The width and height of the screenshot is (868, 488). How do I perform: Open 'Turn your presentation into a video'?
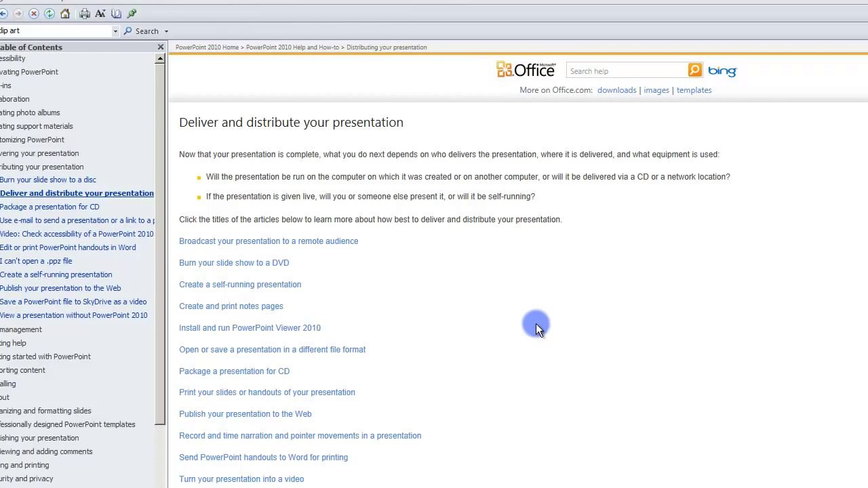[241, 479]
